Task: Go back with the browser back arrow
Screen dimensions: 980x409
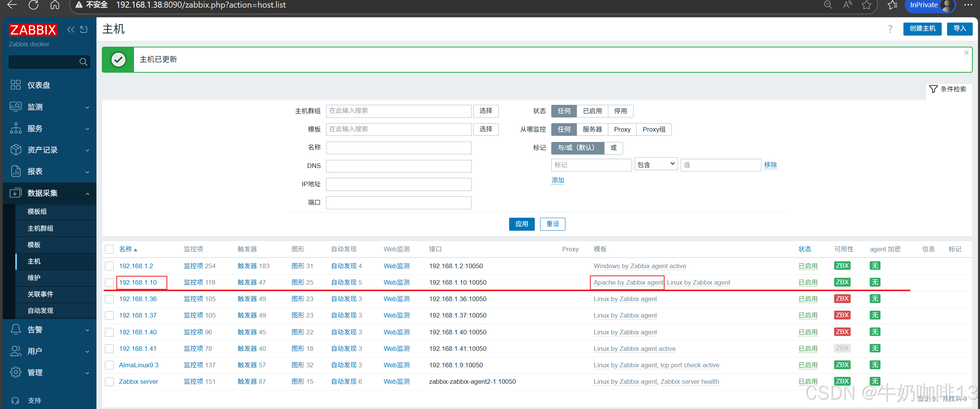Action: [12, 5]
